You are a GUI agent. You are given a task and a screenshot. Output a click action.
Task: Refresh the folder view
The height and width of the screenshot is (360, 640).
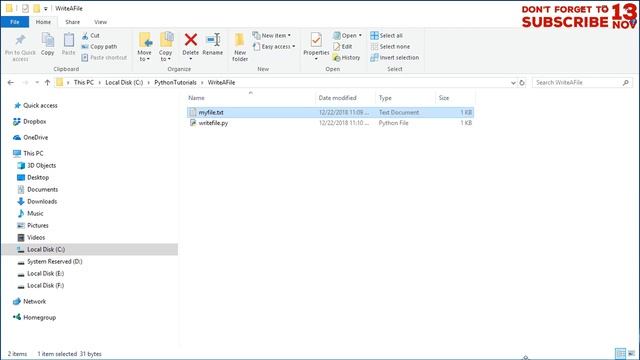tap(522, 82)
